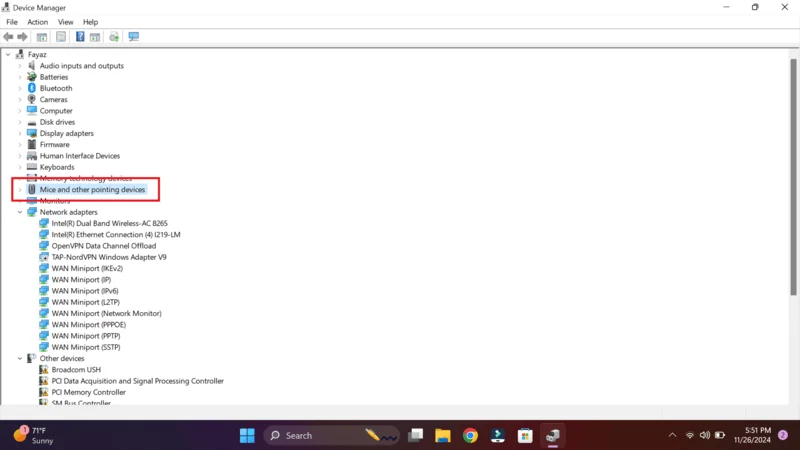800x450 pixels.
Task: Expand Audio inputs and outputs arrow
Action: [x=20, y=66]
